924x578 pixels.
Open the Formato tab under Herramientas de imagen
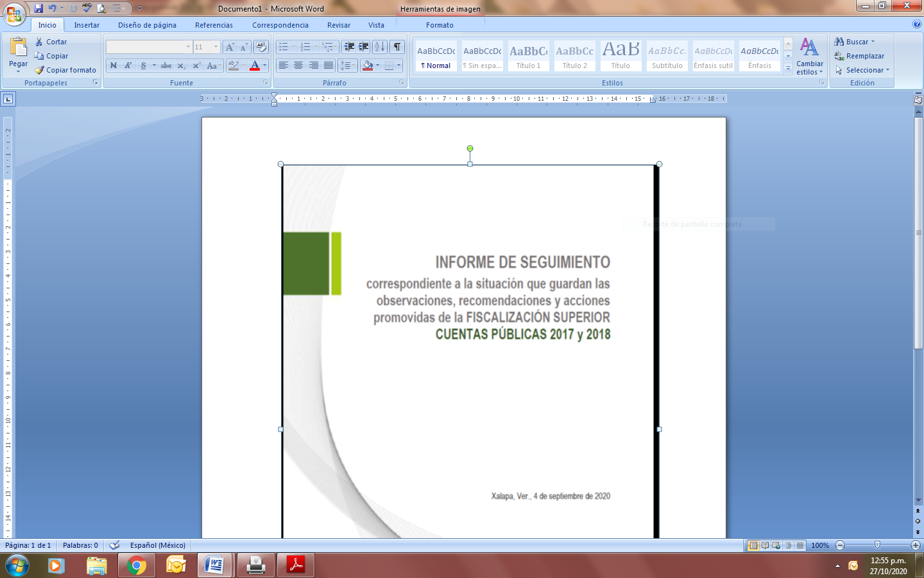pyautogui.click(x=440, y=25)
